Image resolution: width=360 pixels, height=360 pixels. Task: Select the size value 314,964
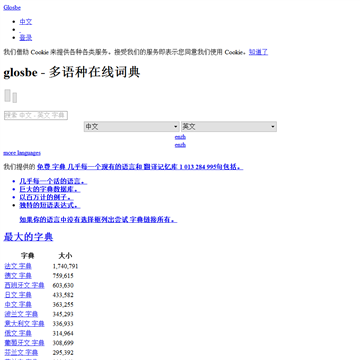tap(63, 334)
